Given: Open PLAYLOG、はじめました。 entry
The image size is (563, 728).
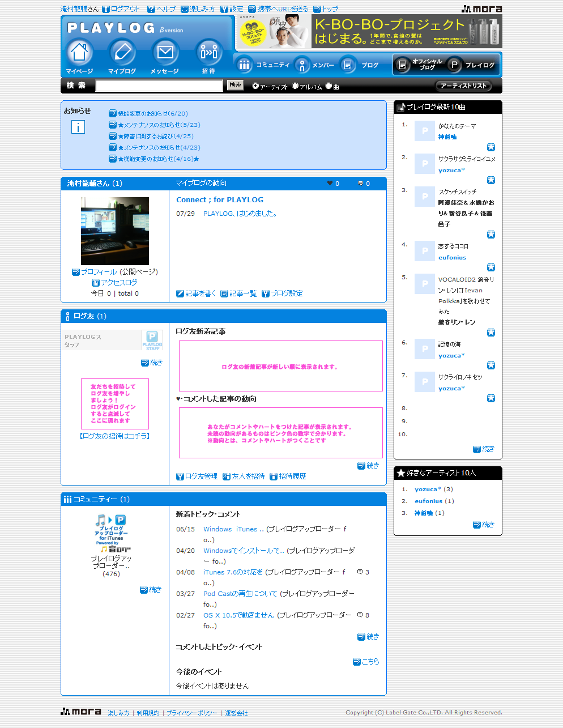Looking at the screenshot, I should [240, 214].
